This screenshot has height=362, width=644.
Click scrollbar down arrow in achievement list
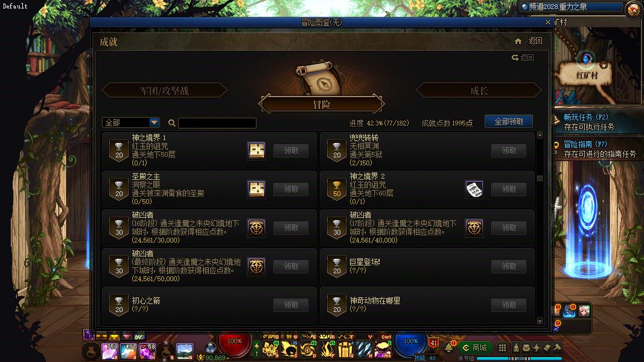pyautogui.click(x=540, y=320)
